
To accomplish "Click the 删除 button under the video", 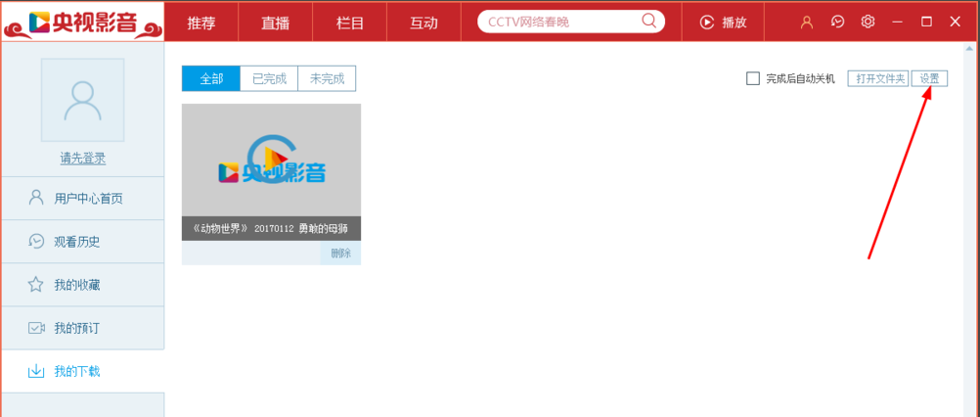I will [340, 254].
